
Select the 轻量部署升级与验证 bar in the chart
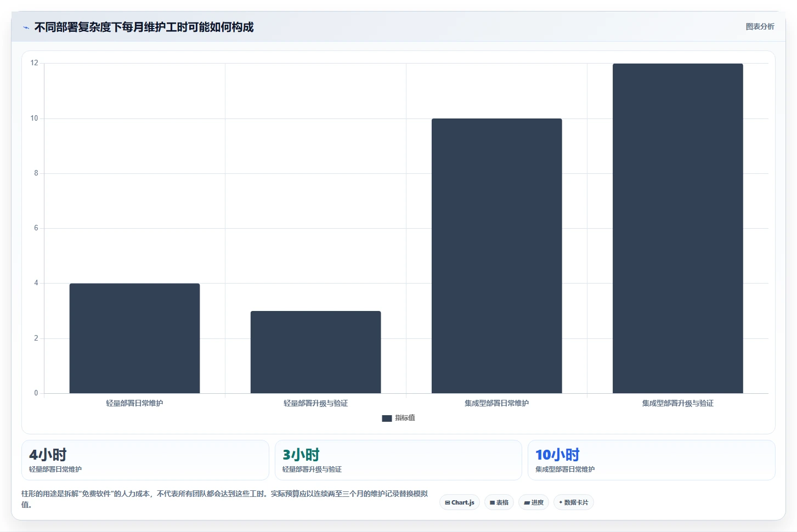[x=315, y=352]
